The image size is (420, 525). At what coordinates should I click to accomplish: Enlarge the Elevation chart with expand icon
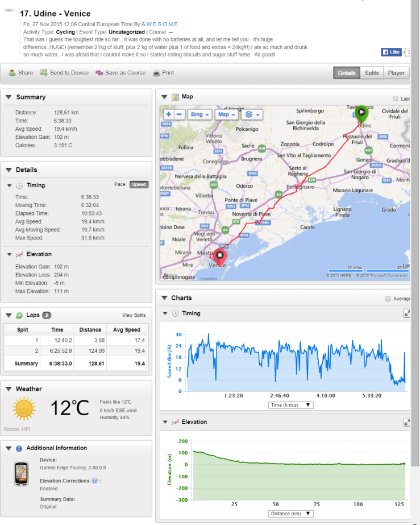tap(407, 422)
